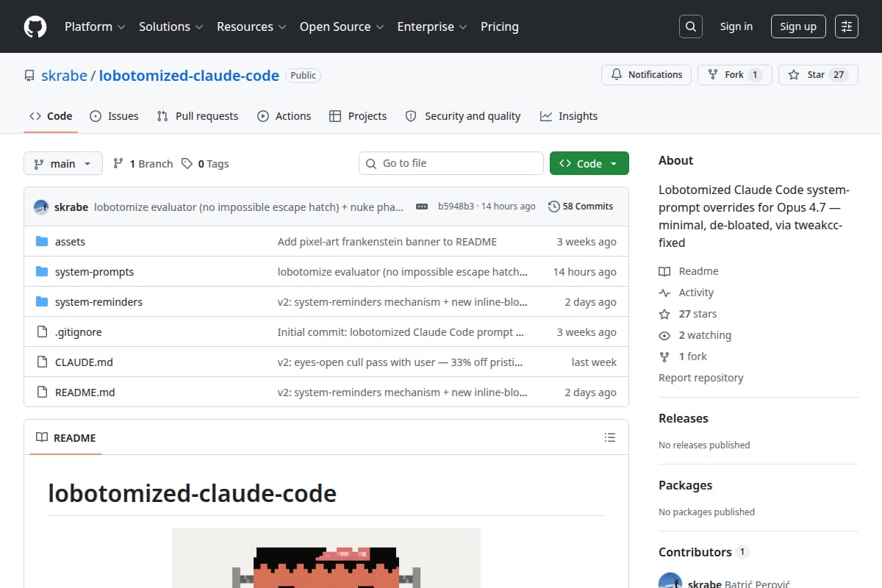Open the skrabe owner link
Screen dimensions: 882x588
click(x=64, y=75)
